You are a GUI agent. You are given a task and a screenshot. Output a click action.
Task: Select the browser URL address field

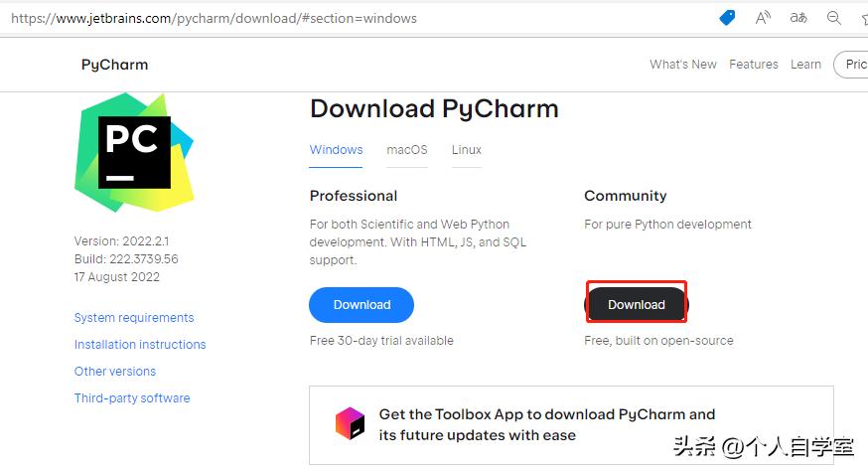214,18
